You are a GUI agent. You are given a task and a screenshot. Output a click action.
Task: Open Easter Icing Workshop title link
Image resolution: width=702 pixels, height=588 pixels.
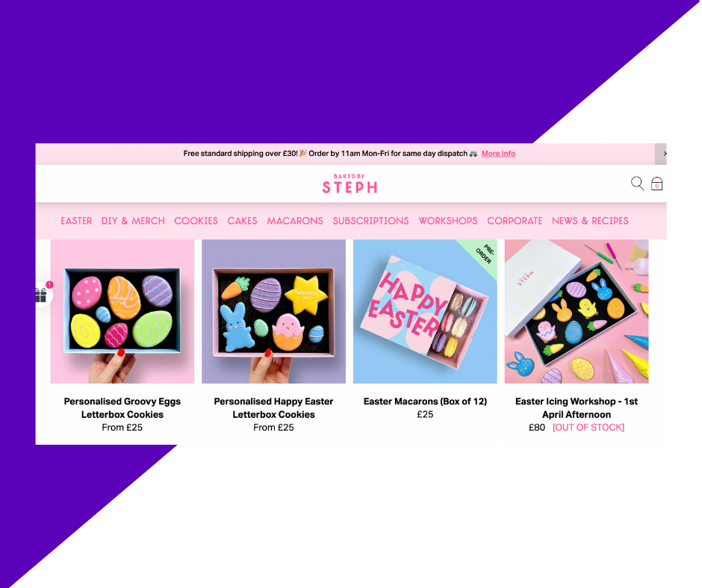coord(577,407)
